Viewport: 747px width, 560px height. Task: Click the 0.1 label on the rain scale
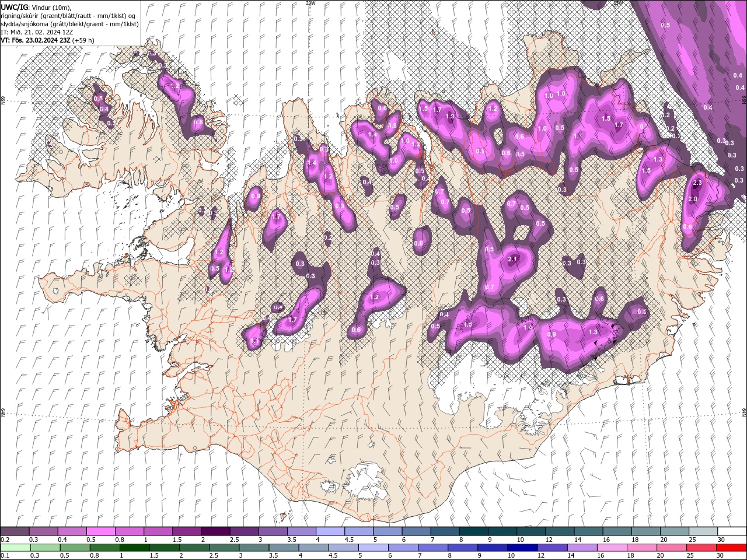(x=5, y=555)
